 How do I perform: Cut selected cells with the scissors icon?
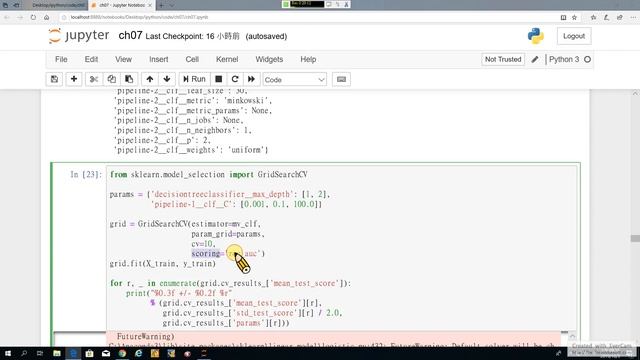[x=94, y=79]
